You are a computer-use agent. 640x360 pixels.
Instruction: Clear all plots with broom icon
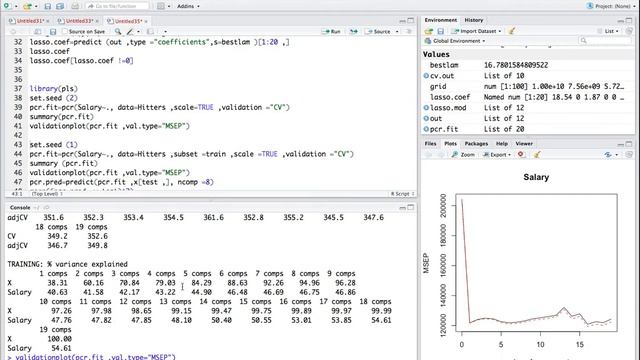coord(537,154)
